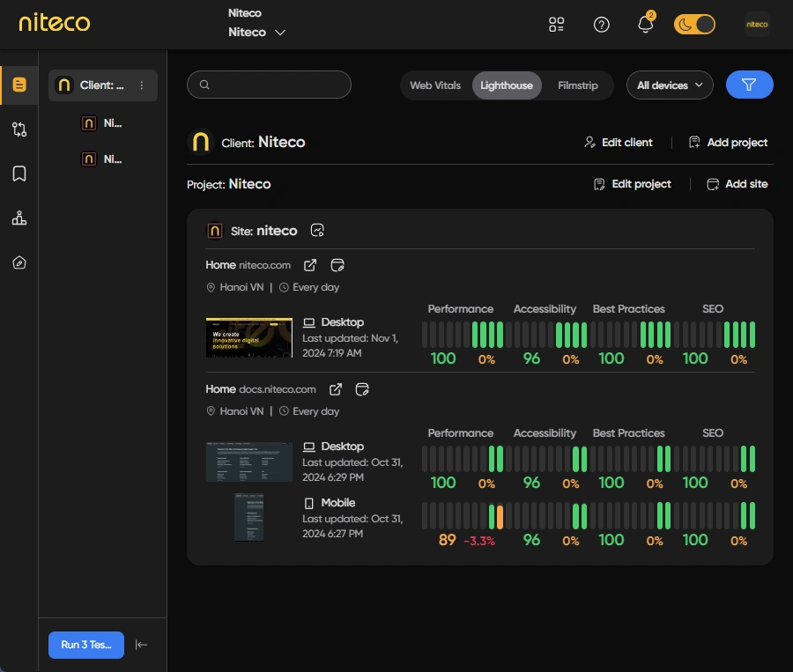793x672 pixels.
Task: Open docs.niteco.com mobile screenshot thumbnail
Action: 248,517
